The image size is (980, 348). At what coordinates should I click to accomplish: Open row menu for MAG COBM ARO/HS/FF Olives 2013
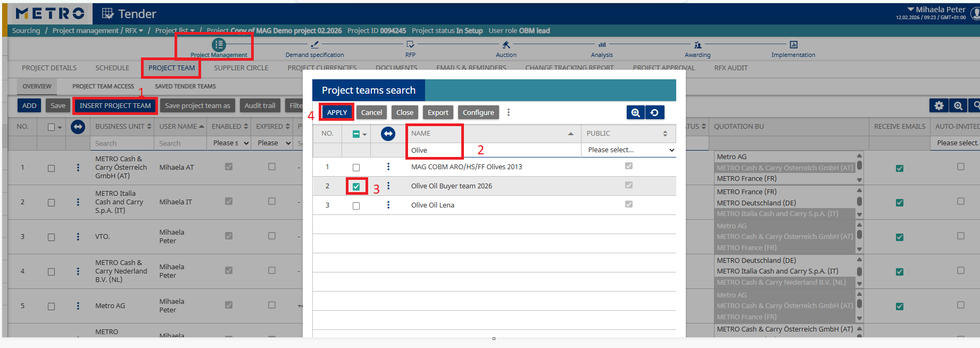[388, 167]
